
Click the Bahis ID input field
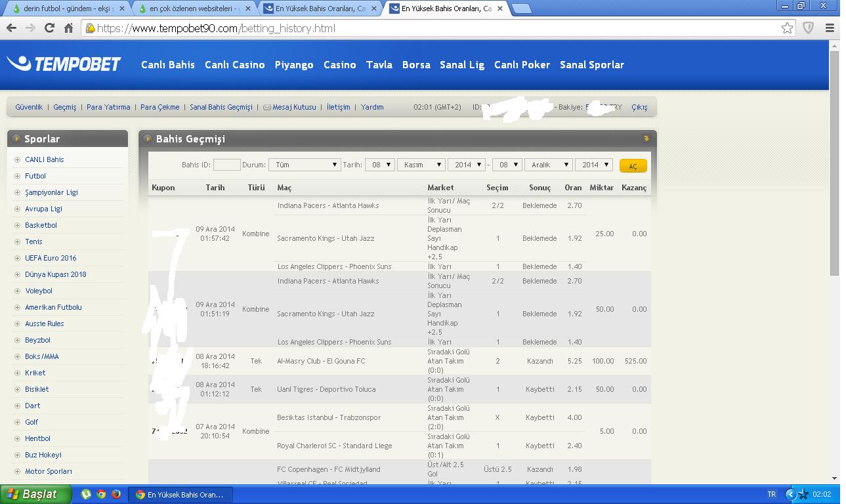[226, 165]
